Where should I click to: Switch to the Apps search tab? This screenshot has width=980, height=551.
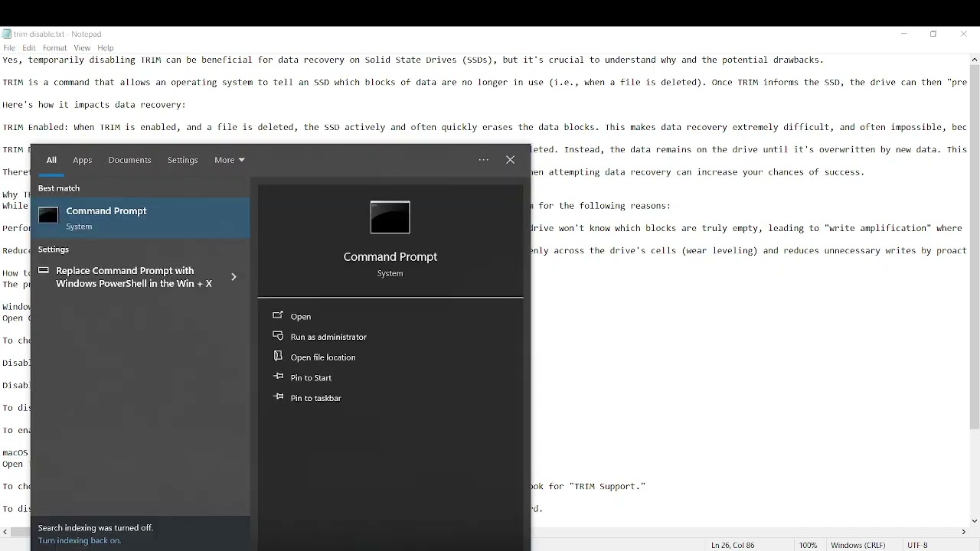[x=83, y=161]
